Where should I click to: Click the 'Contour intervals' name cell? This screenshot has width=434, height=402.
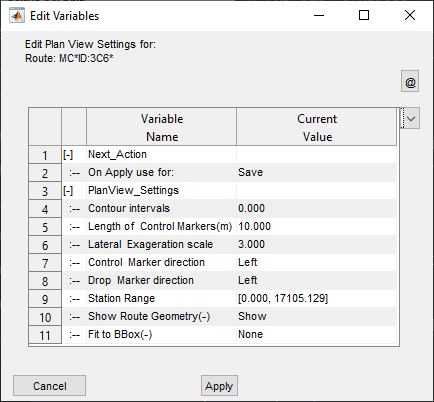coord(161,208)
